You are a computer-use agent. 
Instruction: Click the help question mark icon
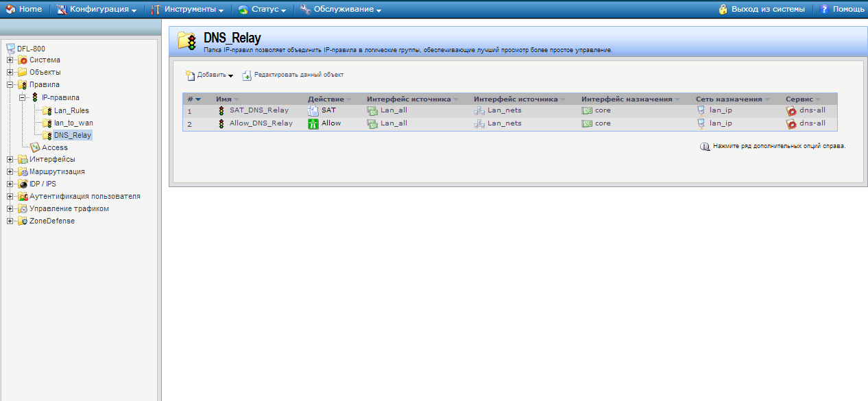(825, 9)
